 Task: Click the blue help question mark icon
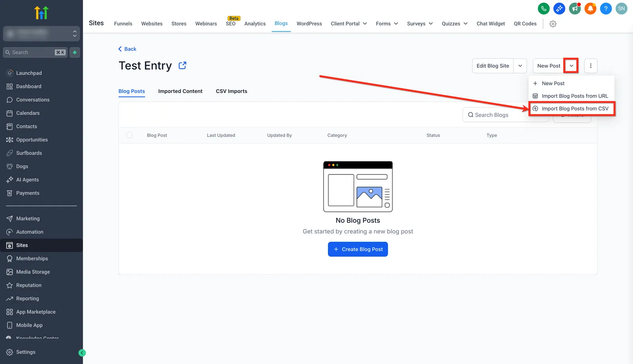click(606, 8)
